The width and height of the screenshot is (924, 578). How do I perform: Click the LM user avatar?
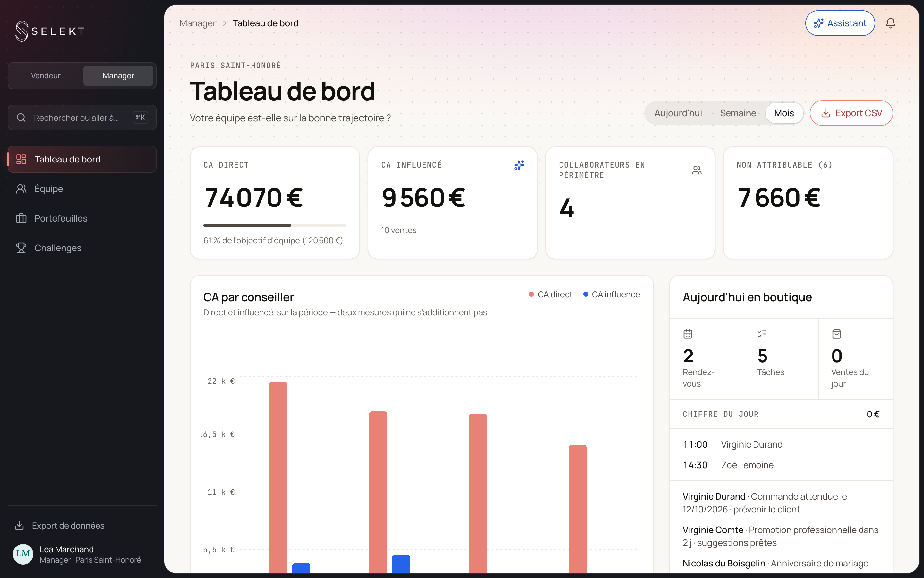(23, 554)
